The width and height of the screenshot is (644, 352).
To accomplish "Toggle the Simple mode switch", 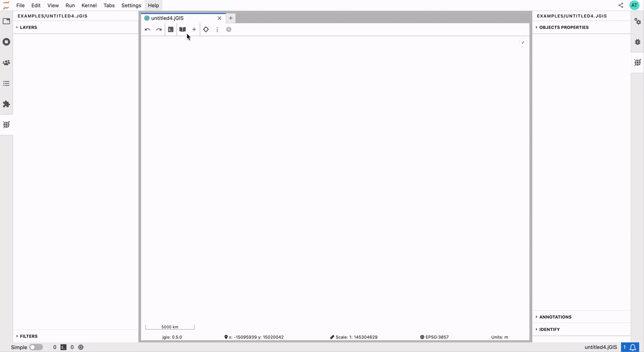I will click(36, 347).
